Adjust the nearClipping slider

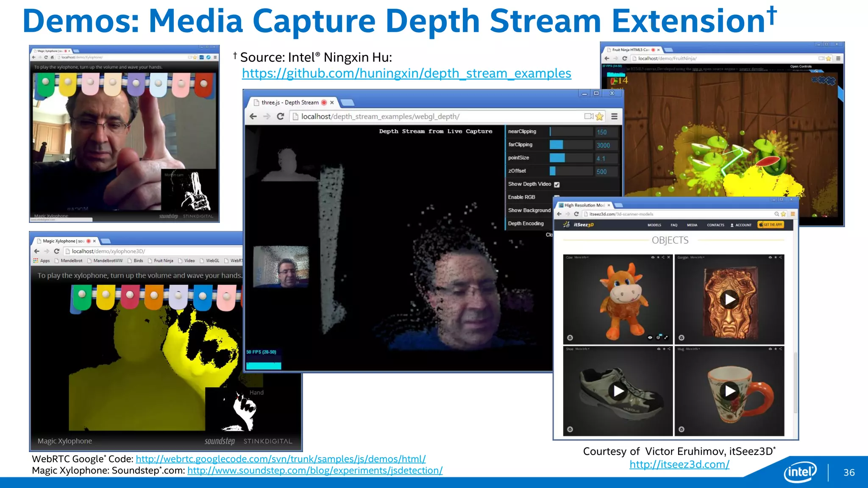(571, 132)
